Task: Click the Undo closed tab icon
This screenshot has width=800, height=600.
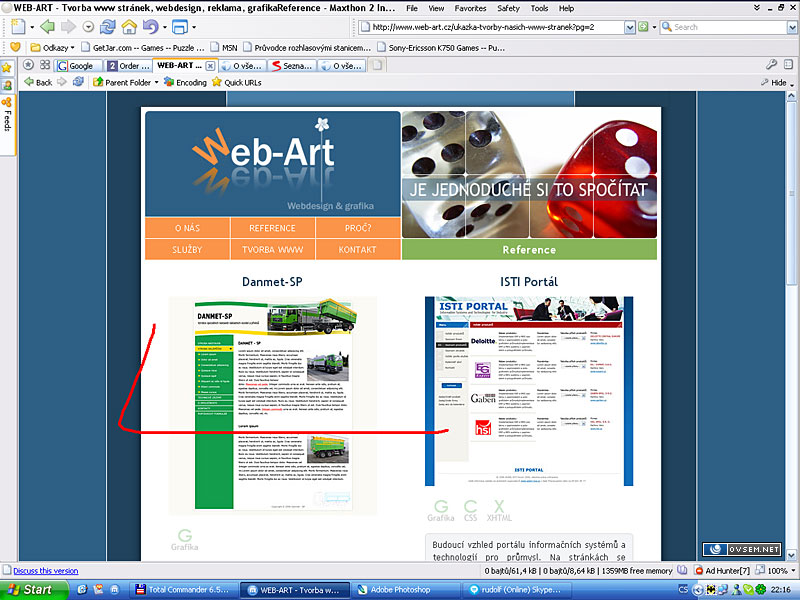Action: click(151, 27)
